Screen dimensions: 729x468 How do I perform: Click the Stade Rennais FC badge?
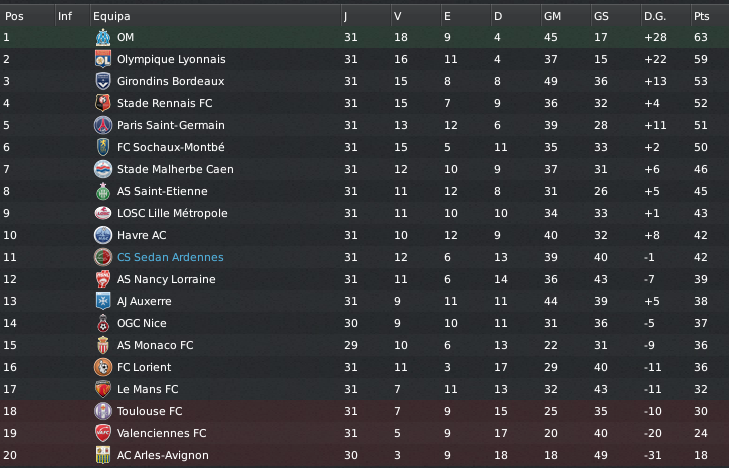pyautogui.click(x=101, y=103)
